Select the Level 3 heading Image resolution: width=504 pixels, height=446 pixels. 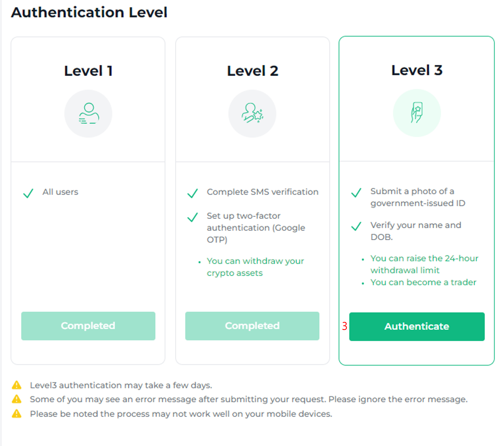click(417, 70)
